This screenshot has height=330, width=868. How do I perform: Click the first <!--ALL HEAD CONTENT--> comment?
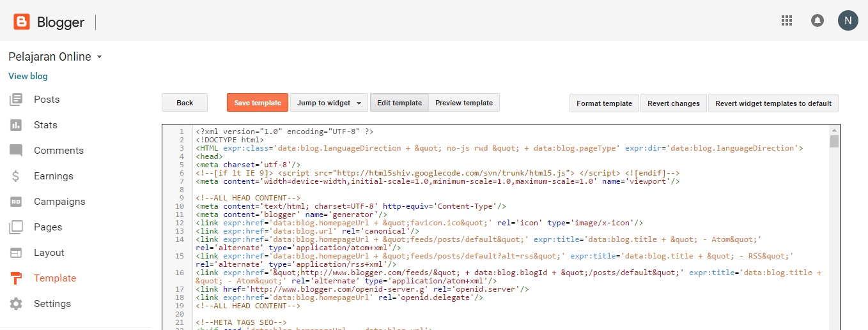point(248,198)
